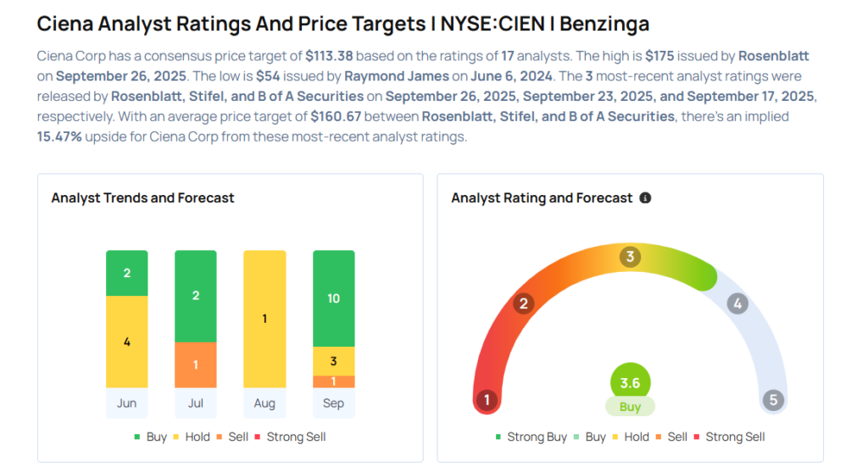The height and width of the screenshot is (467, 868).
Task: Click the green 3.6 rating circle
Action: coord(630,383)
